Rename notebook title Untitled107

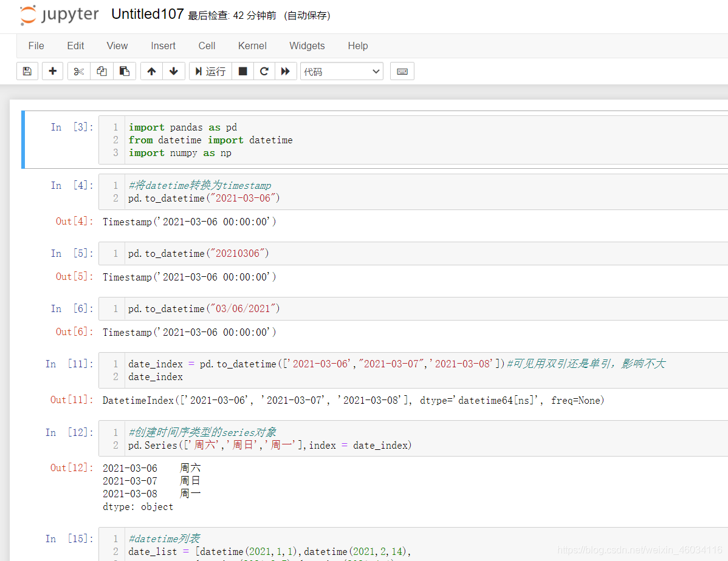147,14
